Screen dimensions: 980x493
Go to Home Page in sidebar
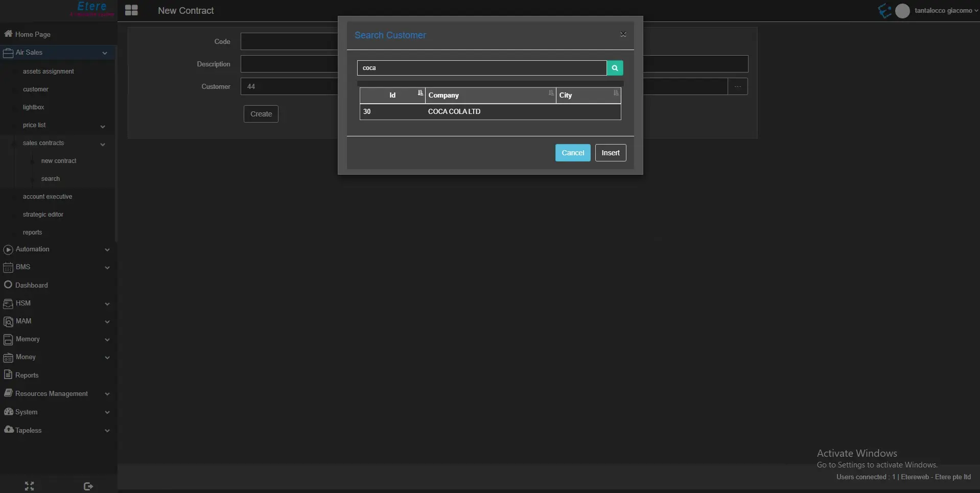pyautogui.click(x=32, y=34)
